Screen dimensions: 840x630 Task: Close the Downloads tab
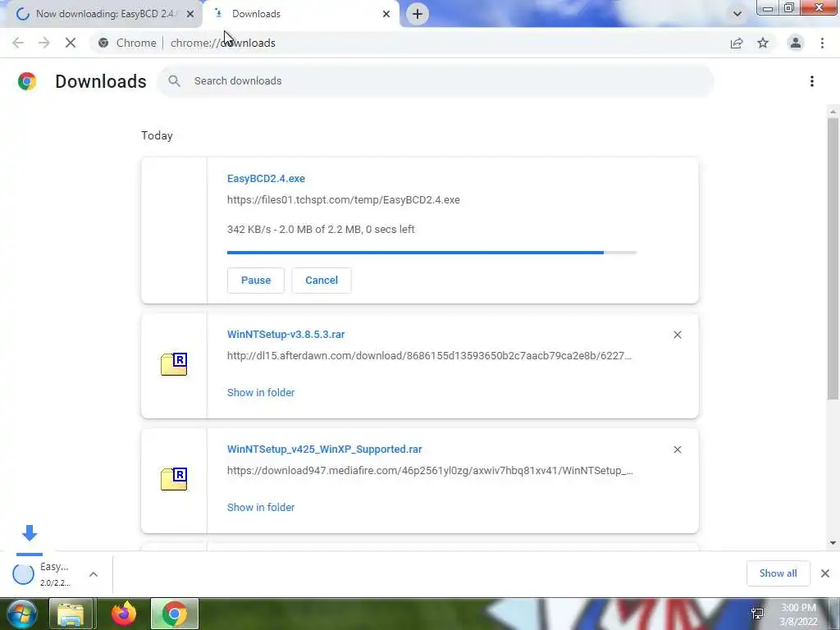[386, 14]
